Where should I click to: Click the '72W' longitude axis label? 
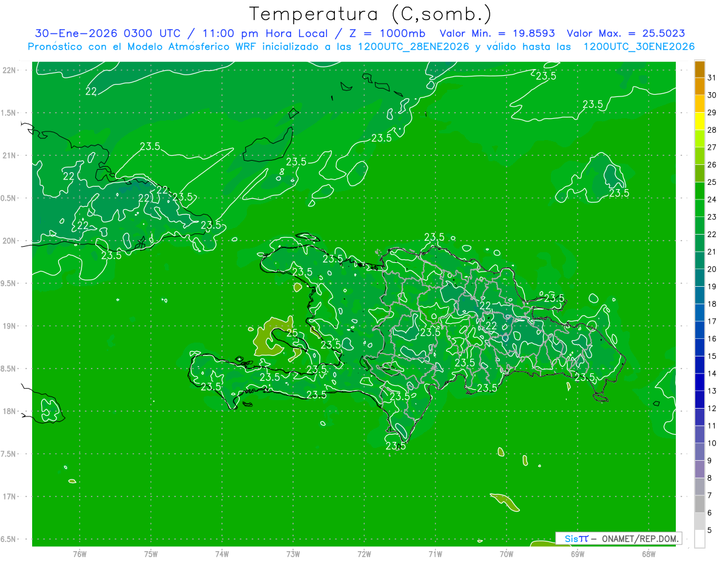coord(364,554)
